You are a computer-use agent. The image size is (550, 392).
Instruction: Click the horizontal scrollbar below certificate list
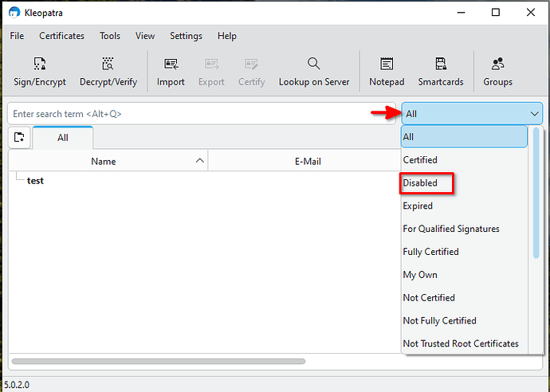click(159, 361)
